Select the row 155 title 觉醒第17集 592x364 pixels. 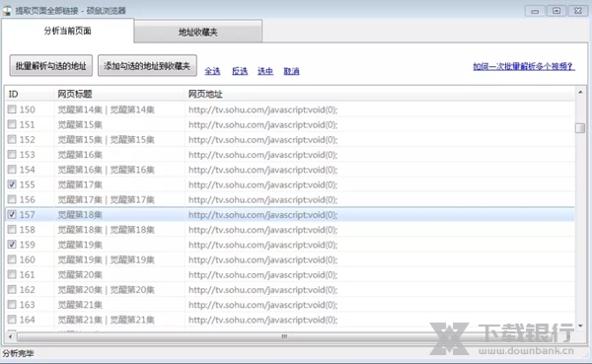80,184
